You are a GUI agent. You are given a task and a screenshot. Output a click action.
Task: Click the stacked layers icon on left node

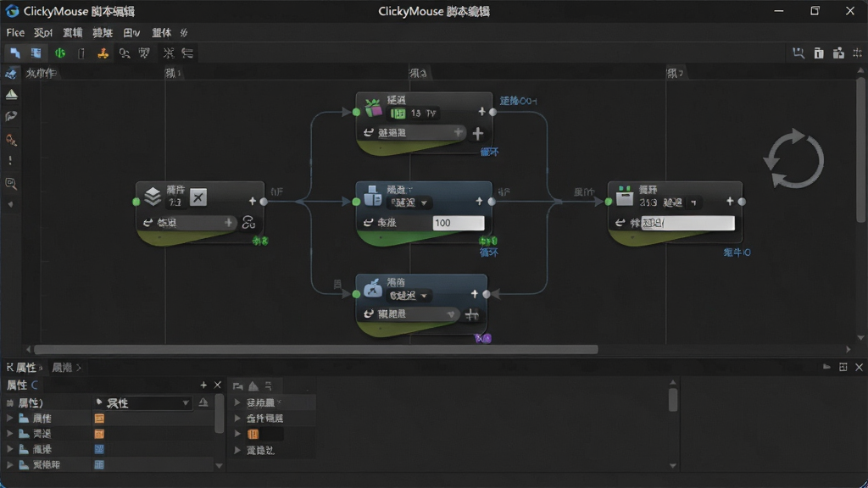[x=153, y=197]
